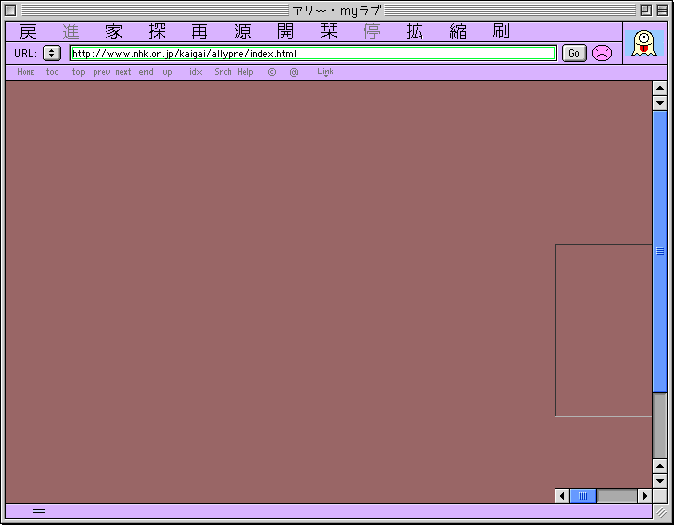Reload the page with the 再 button
674x525 pixels.
pyautogui.click(x=199, y=31)
